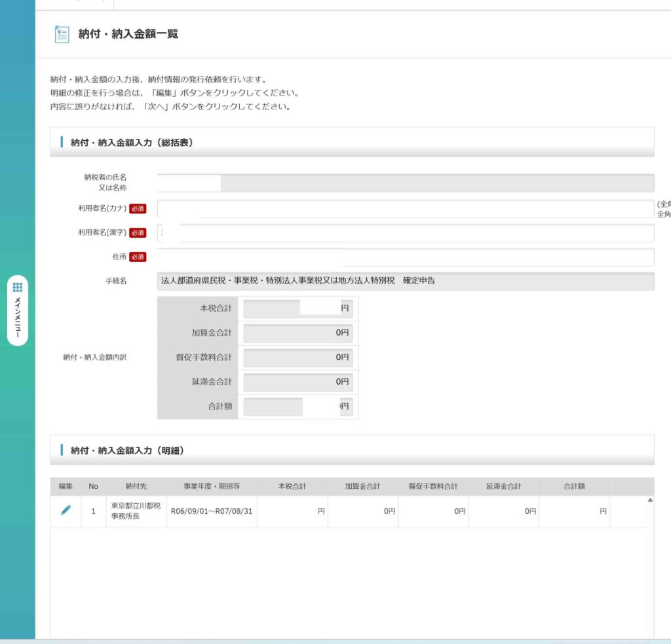Click the 加算金合計 amount box in summary

pyautogui.click(x=297, y=333)
